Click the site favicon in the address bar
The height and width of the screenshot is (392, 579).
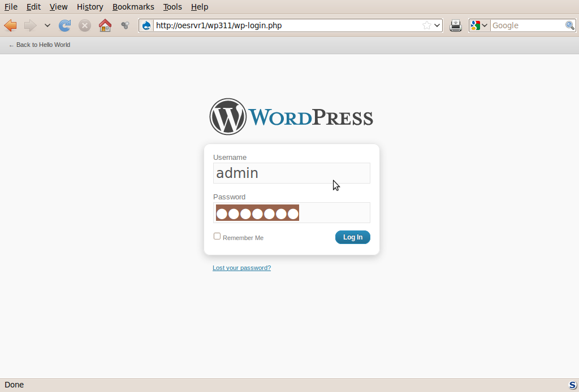pos(146,25)
